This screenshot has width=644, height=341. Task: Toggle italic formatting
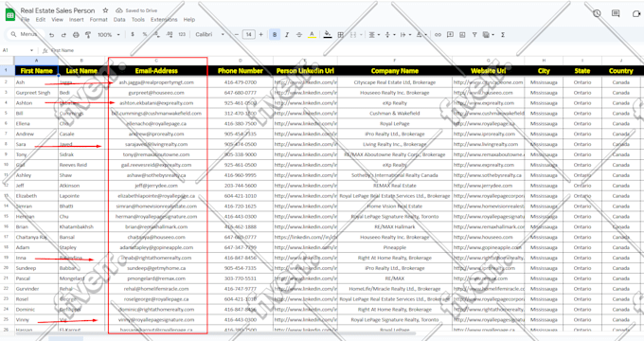point(287,34)
